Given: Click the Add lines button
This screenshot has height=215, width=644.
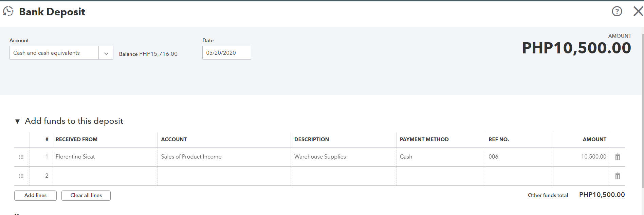Looking at the screenshot, I should tap(35, 195).
